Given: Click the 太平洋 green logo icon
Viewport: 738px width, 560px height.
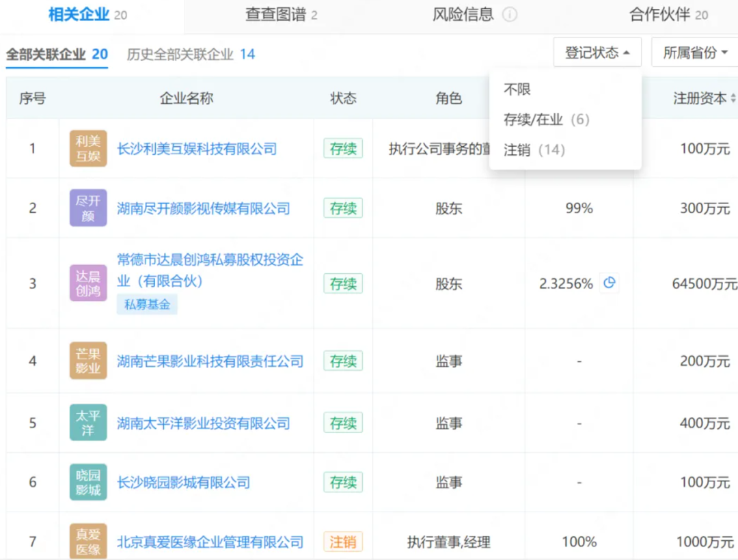Looking at the screenshot, I should 87,422.
